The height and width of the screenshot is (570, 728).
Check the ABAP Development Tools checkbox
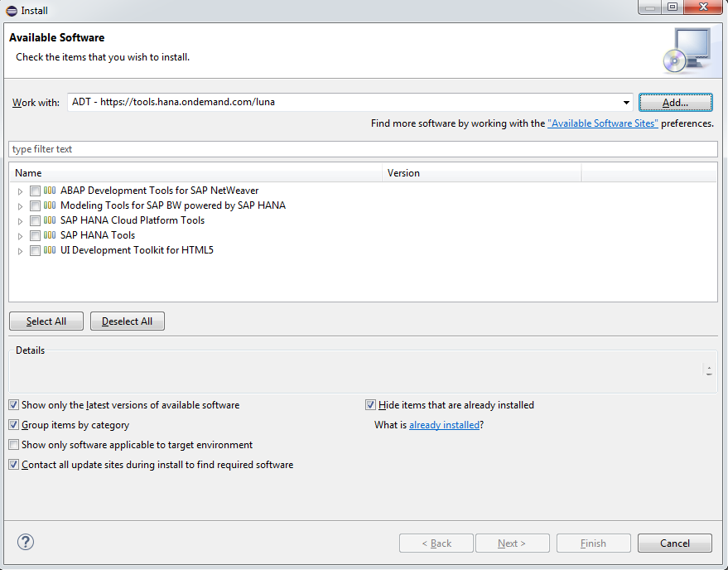tap(35, 191)
